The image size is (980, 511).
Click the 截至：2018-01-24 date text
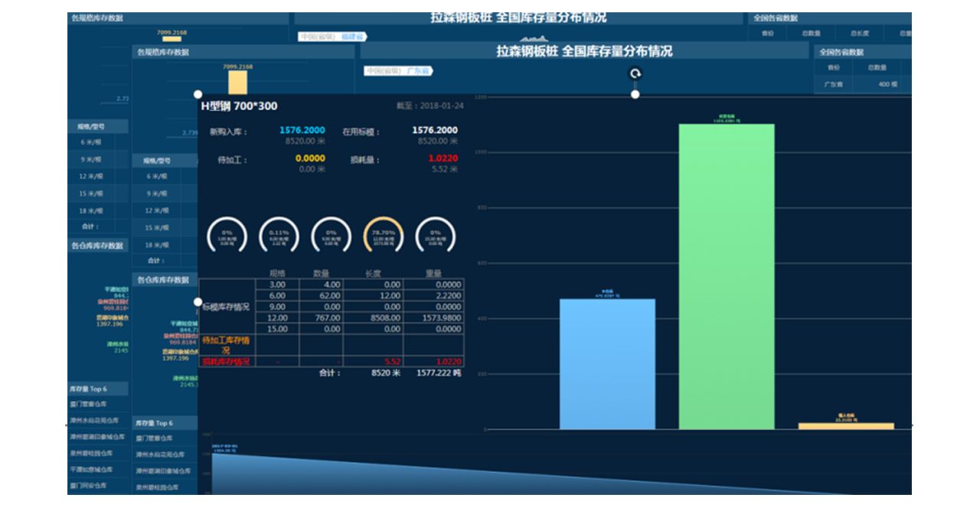tap(429, 106)
